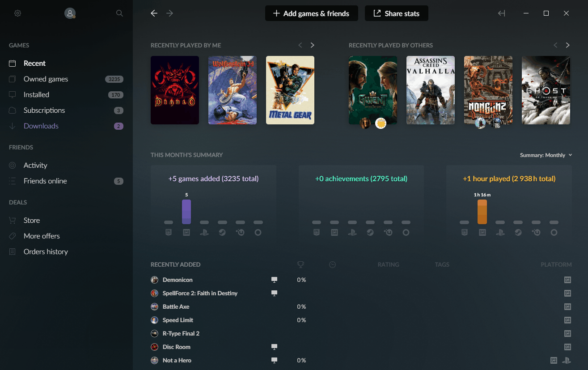Click PlayStation icon under games added

(204, 233)
